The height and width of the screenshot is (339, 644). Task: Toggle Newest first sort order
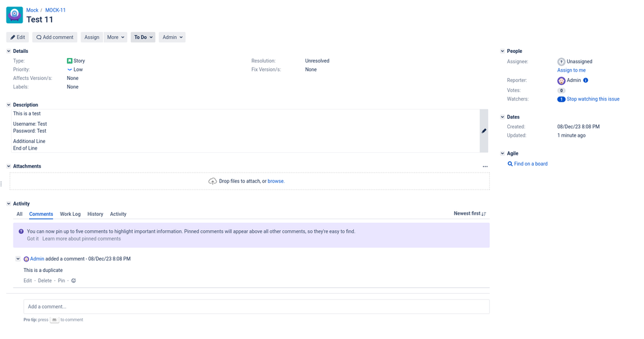470,213
